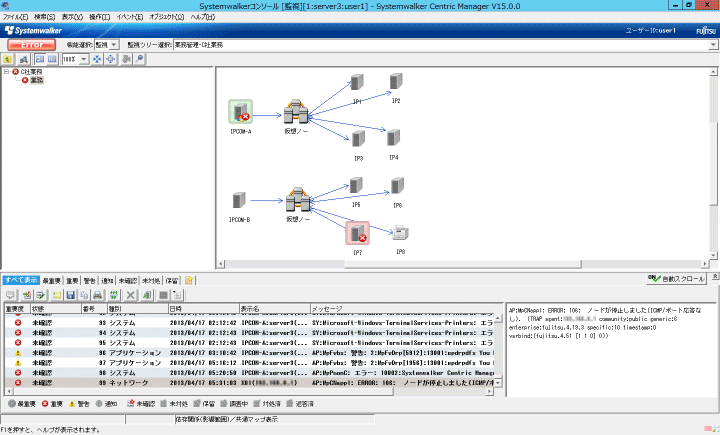This screenshot has width=720, height=435.
Task: Click the search magnifier icon in map toolbar
Action: [x=139, y=60]
